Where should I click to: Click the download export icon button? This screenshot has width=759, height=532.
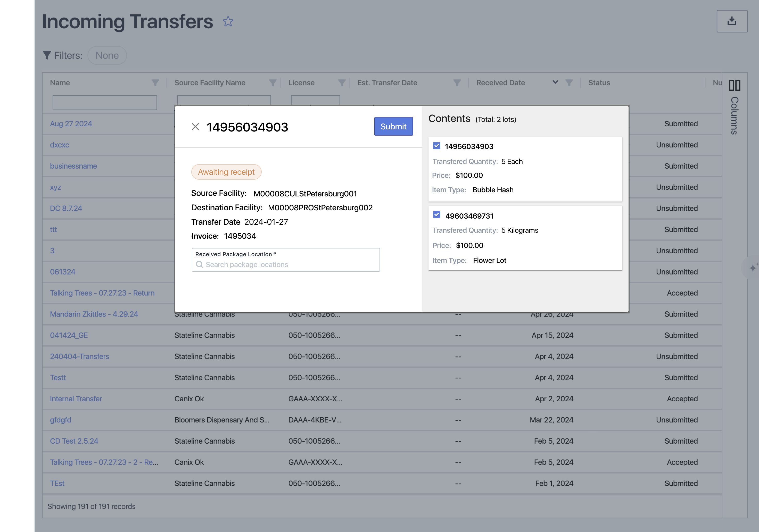732,21
